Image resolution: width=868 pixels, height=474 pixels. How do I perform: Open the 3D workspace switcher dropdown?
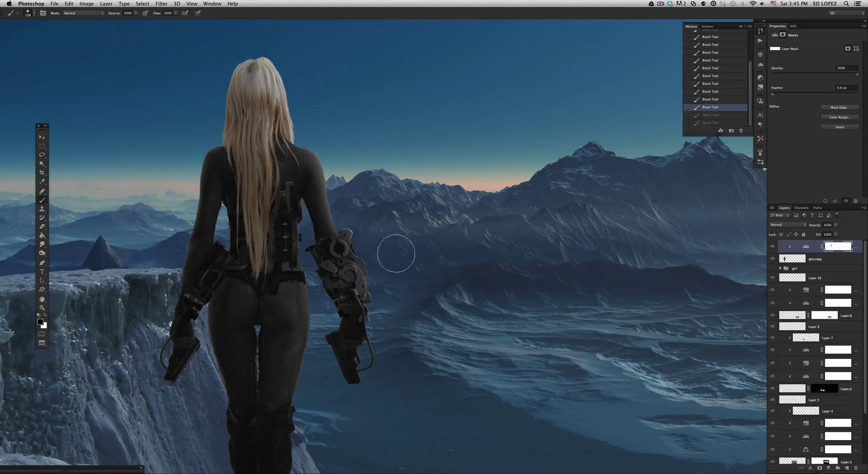tap(846, 13)
